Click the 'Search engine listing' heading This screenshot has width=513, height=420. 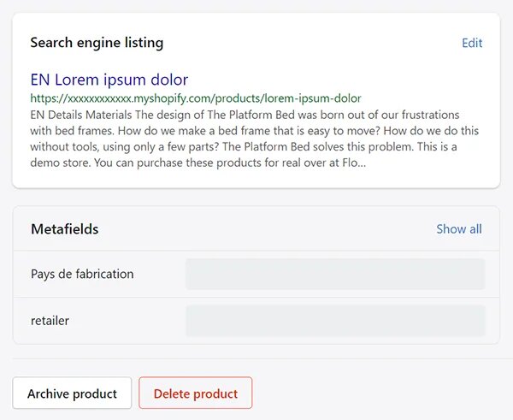tap(97, 43)
